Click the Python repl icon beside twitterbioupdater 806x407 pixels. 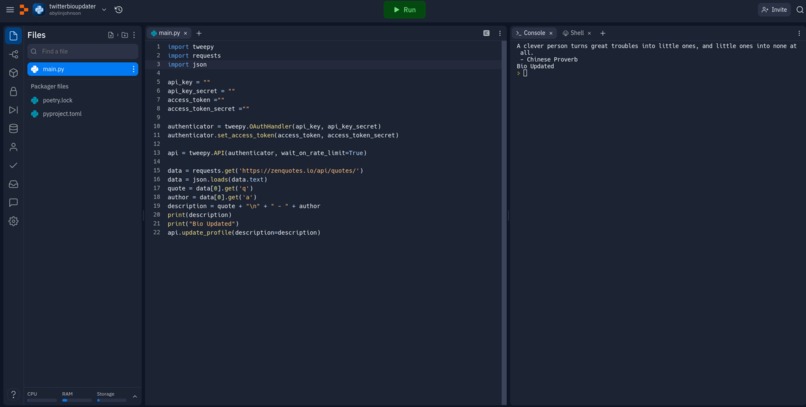point(39,9)
